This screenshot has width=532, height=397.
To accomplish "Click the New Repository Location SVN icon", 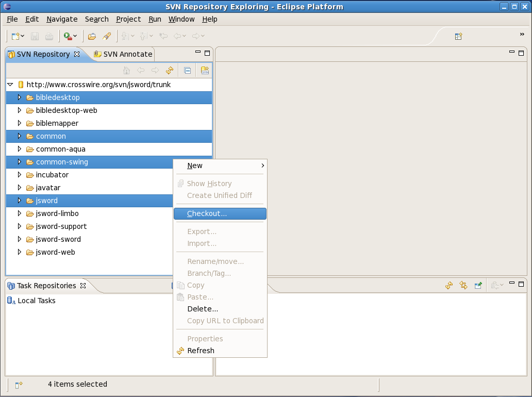I will click(x=205, y=71).
